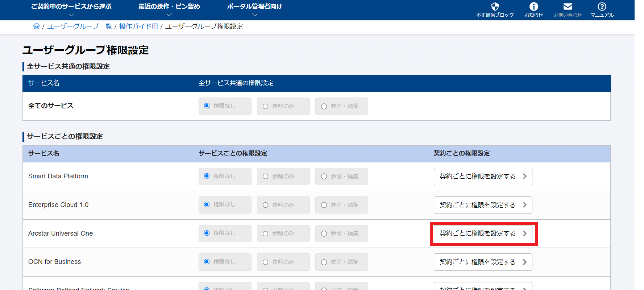Click 契約ごとに権限を設定する for Arcstar Universal One
The height and width of the screenshot is (290, 644).
click(x=483, y=233)
